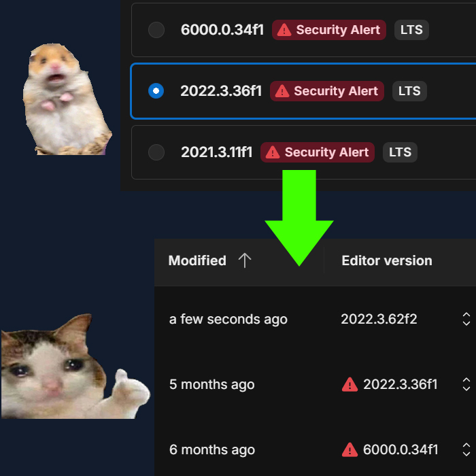Sort projects by Modified column header
476x476 pixels.
pyautogui.click(x=197, y=260)
